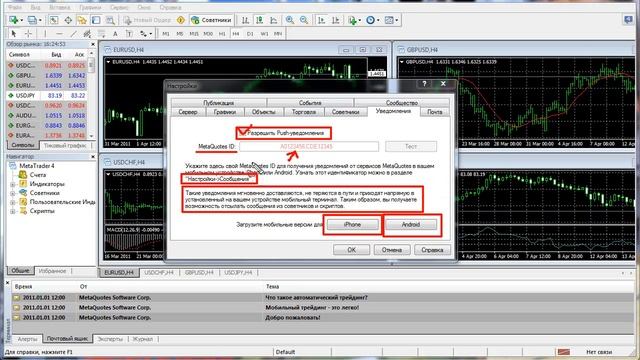Switch to the События tab in settings
The image size is (640, 360).
click(310, 103)
